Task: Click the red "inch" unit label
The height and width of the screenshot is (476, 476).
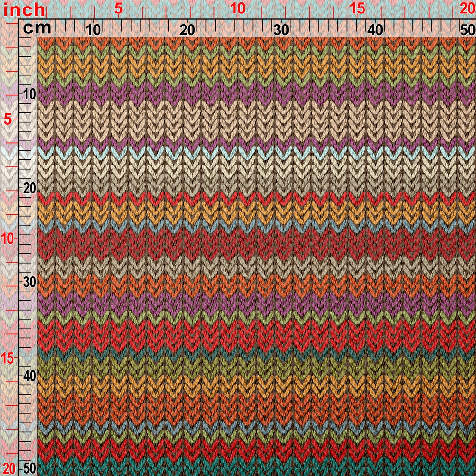Action: 24,11
